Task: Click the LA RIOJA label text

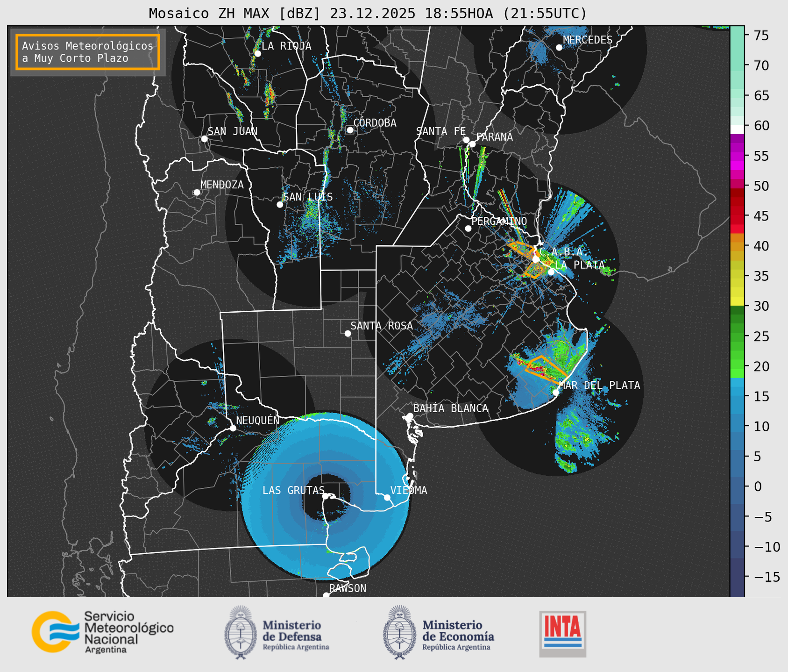Action: (x=286, y=46)
